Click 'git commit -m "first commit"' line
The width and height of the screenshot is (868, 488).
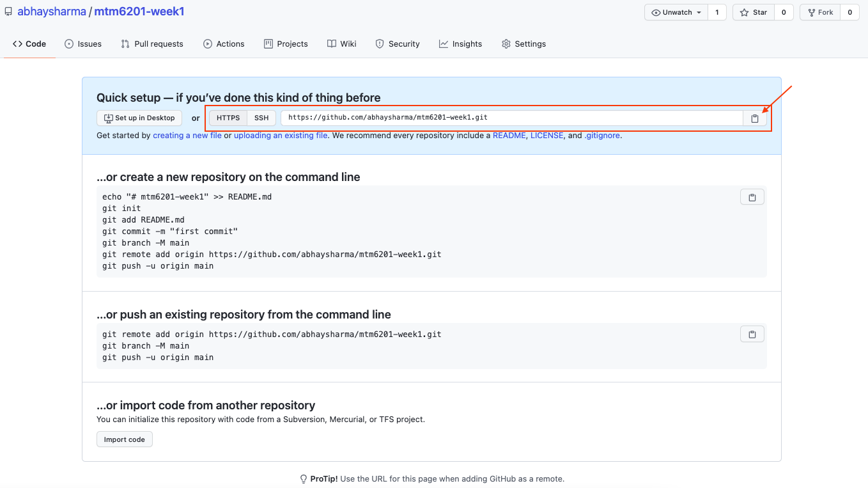[x=170, y=232]
